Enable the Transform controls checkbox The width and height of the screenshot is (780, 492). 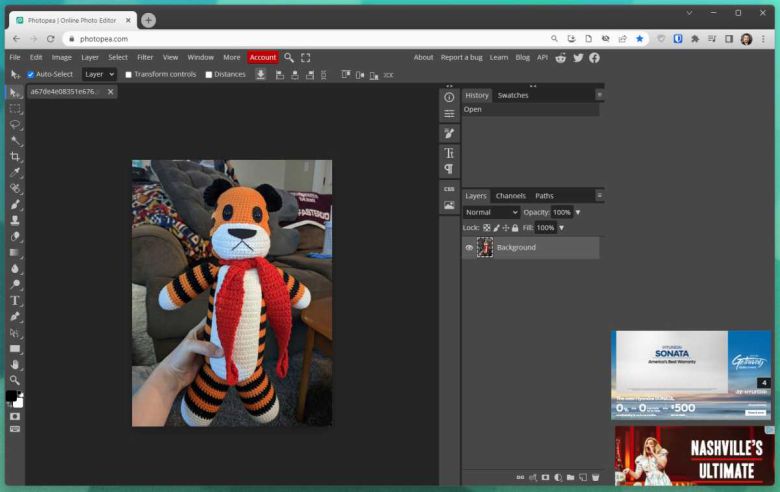(129, 74)
